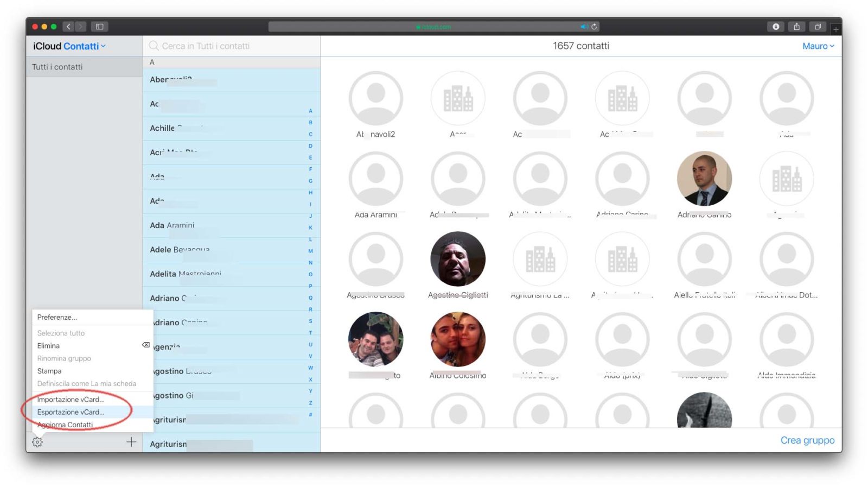Image resolution: width=868 pixels, height=487 pixels.
Task: Select the Achille contact row
Action: (231, 128)
